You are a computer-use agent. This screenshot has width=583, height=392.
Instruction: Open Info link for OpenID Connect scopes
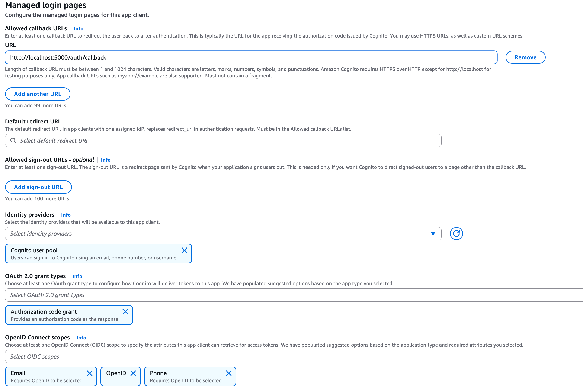click(x=81, y=338)
